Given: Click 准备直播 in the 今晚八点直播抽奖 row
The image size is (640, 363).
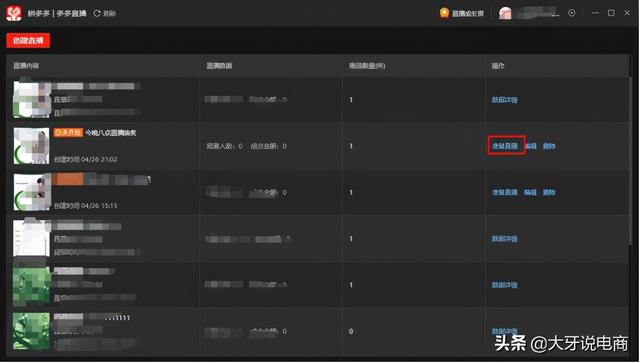Looking at the screenshot, I should (x=505, y=146).
